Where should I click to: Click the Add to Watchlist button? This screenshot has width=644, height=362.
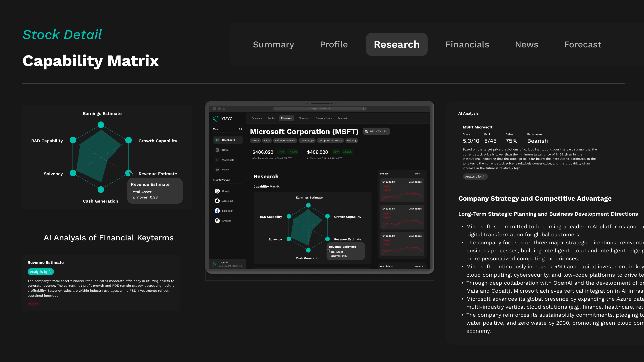(376, 131)
